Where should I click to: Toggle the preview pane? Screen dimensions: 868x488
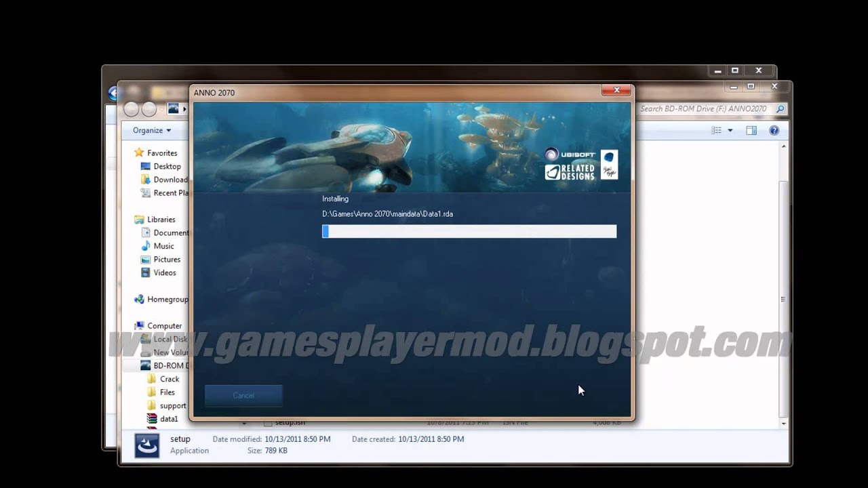tap(751, 130)
